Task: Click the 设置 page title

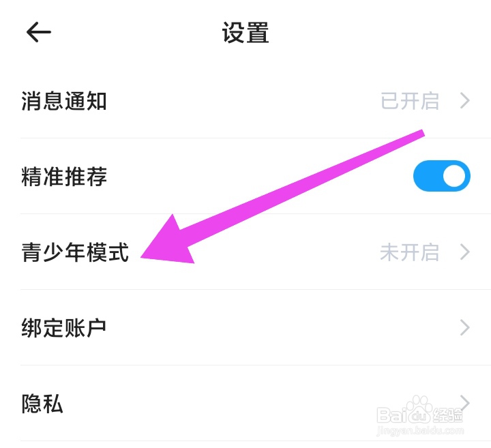Action: (x=245, y=32)
